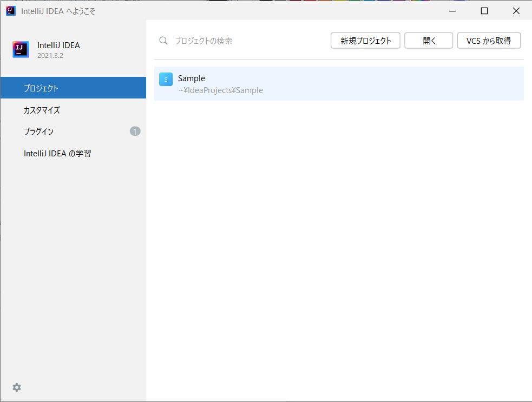The width and height of the screenshot is (532, 402).
Task: Click the IntelliJ IDEA logo in sidebar
Action: pyautogui.click(x=21, y=50)
